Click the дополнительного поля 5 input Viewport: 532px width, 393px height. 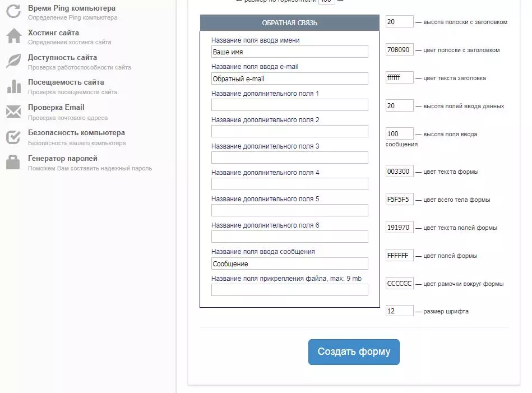point(290,210)
